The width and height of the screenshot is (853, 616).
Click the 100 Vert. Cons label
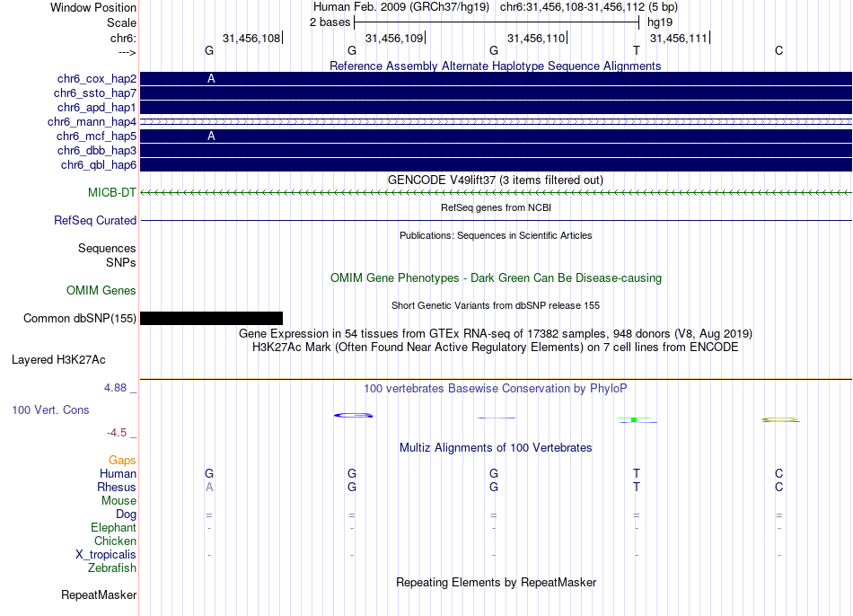coord(50,409)
